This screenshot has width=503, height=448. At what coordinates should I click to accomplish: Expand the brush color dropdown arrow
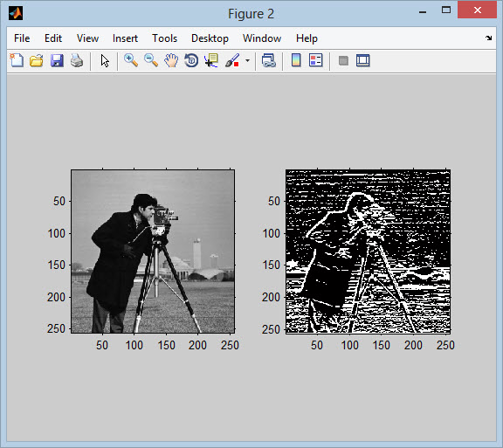click(247, 60)
